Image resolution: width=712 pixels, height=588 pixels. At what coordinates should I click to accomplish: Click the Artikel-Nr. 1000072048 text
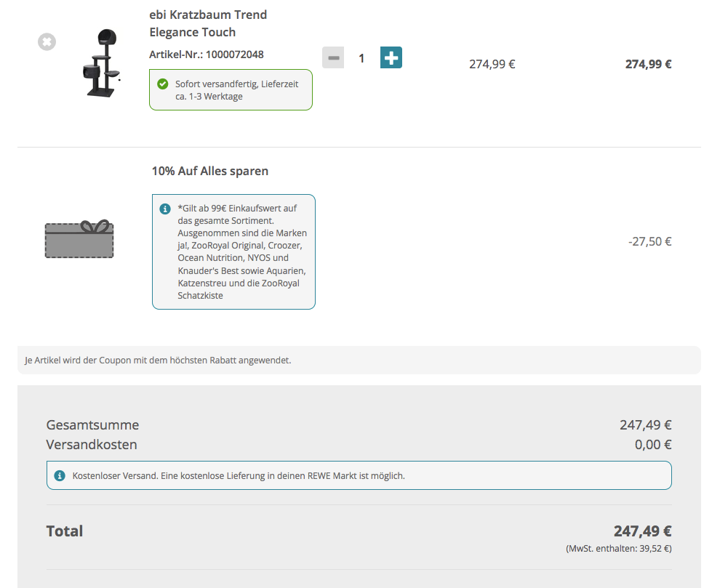pyautogui.click(x=207, y=55)
